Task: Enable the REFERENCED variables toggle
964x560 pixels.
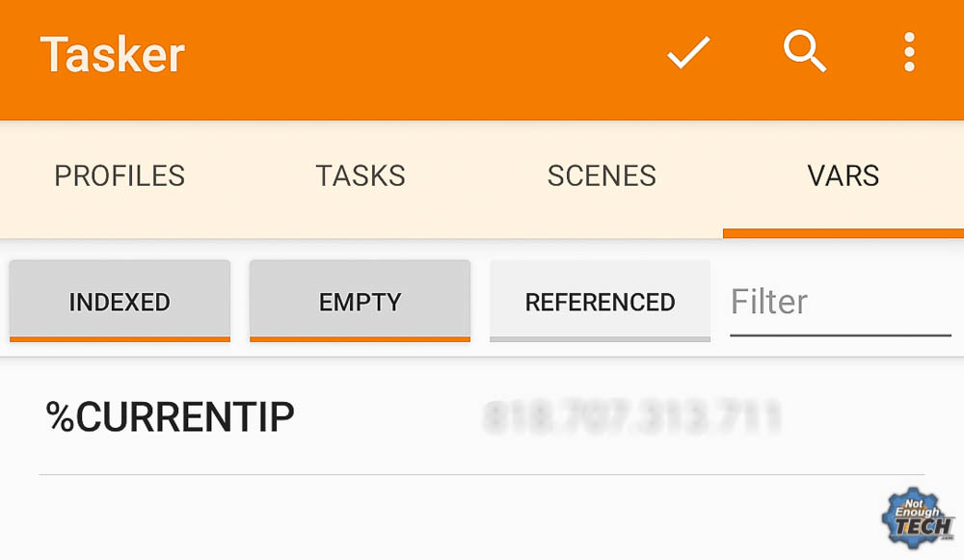Action: [x=600, y=301]
